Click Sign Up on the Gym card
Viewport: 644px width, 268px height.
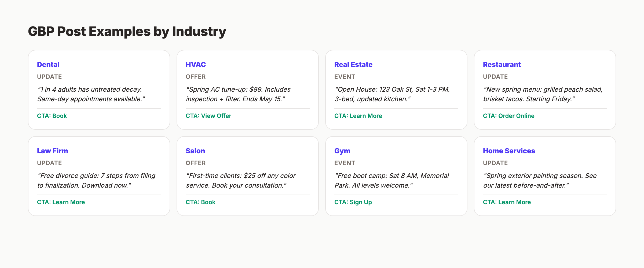point(353,202)
